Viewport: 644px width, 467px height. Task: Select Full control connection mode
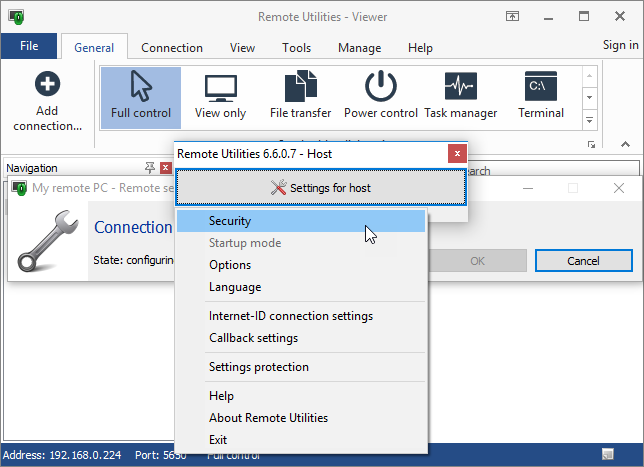[x=141, y=97]
